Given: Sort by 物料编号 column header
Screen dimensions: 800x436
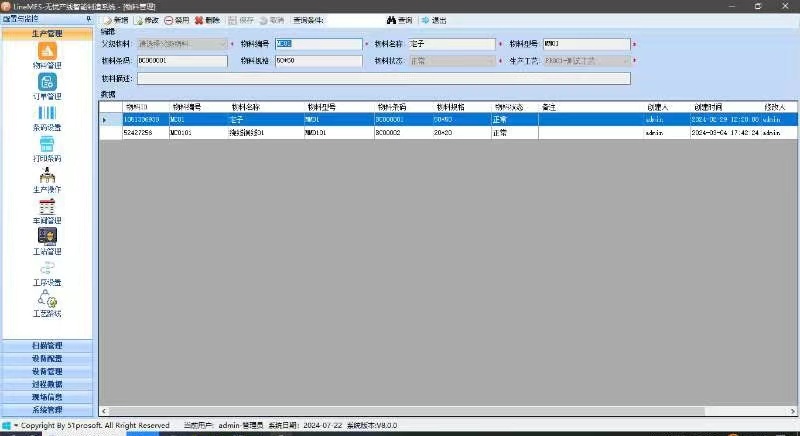Looking at the screenshot, I should pyautogui.click(x=198, y=107).
